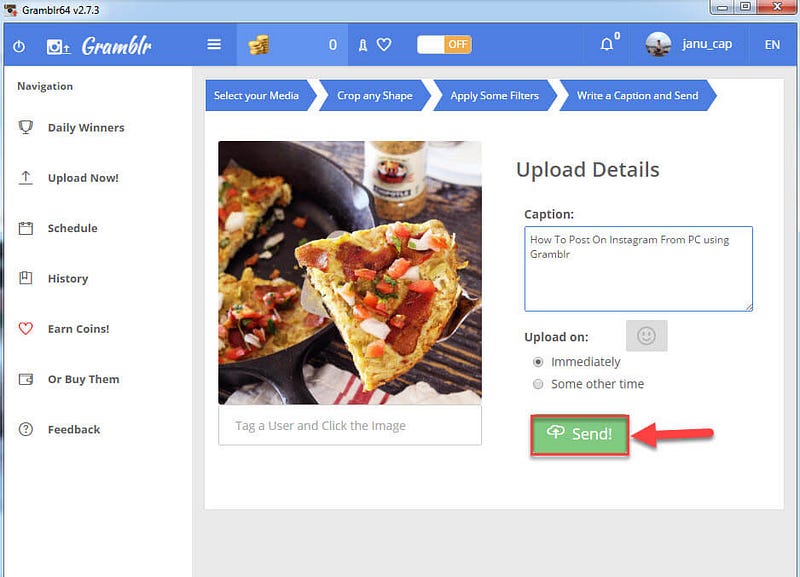Select the Immediately radio button
This screenshot has height=577, width=800.
click(x=538, y=362)
